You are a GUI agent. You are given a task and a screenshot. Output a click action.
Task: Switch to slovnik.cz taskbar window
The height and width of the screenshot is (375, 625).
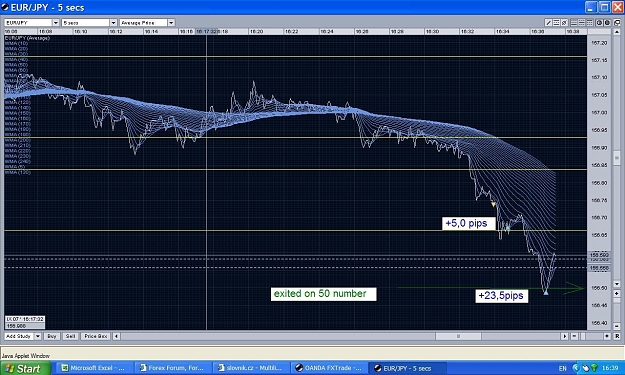click(250, 368)
